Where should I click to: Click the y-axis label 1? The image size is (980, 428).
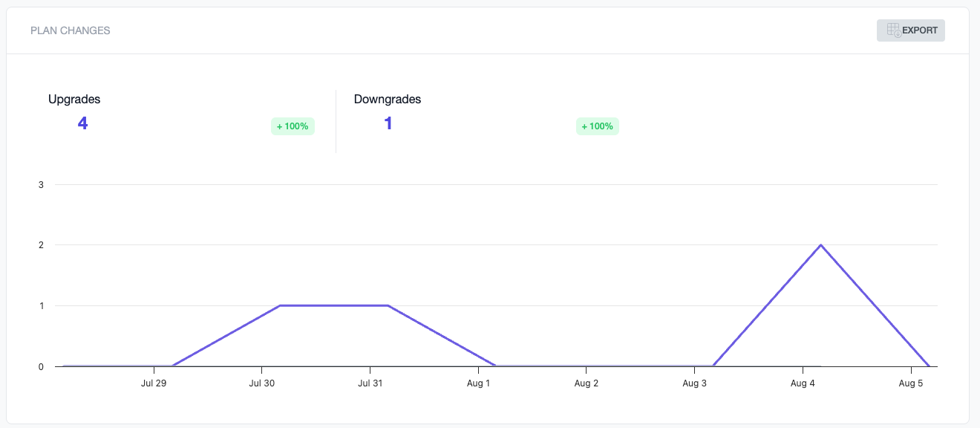point(41,305)
